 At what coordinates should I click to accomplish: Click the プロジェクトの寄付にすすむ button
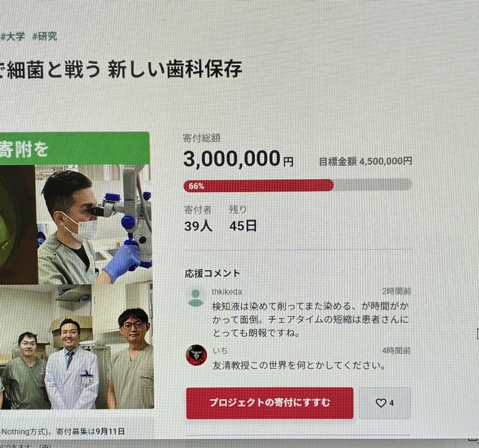point(269,403)
